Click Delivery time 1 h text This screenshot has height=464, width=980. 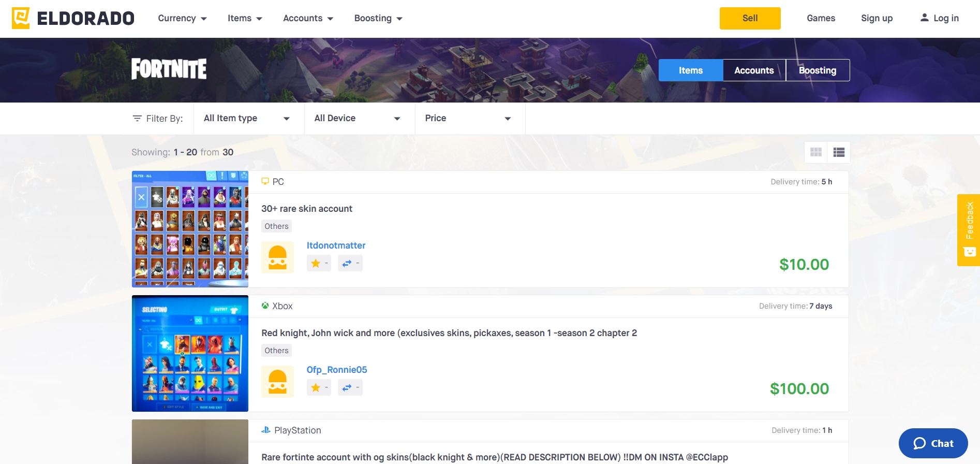point(802,430)
